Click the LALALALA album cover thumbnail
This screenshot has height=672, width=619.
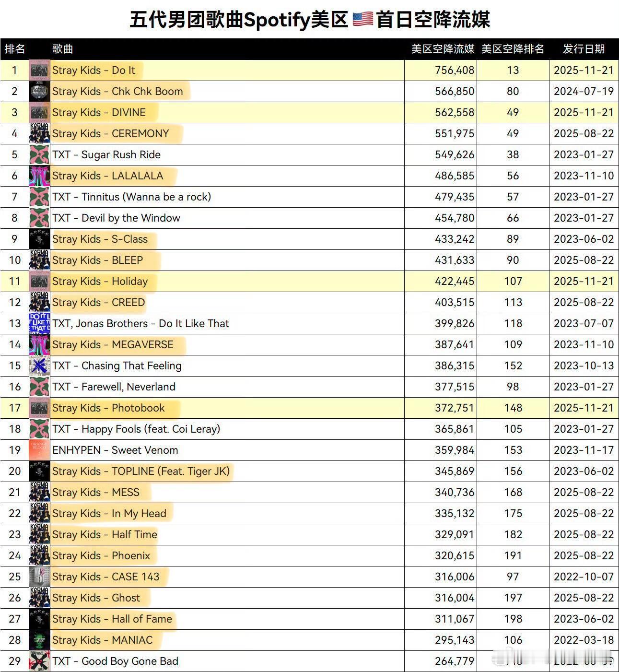[39, 176]
